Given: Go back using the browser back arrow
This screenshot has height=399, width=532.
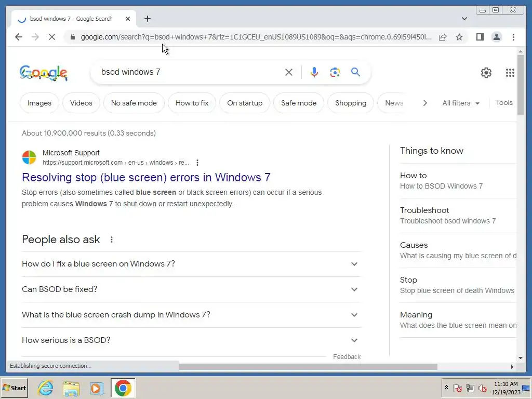Looking at the screenshot, I should [19, 37].
